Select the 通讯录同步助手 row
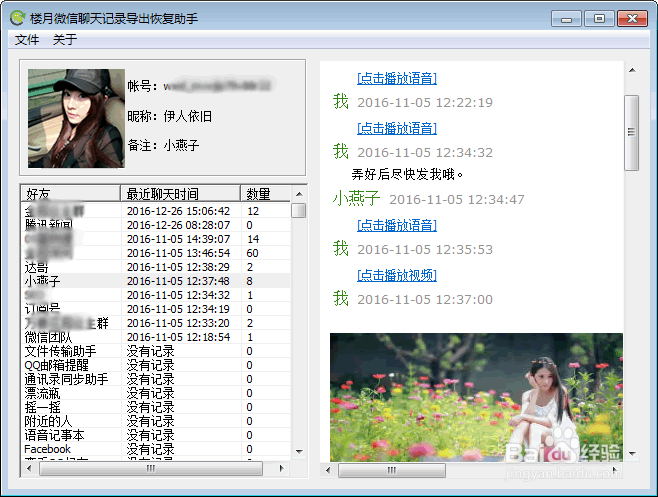Viewport: 658px width, 497px height. [x=155, y=379]
